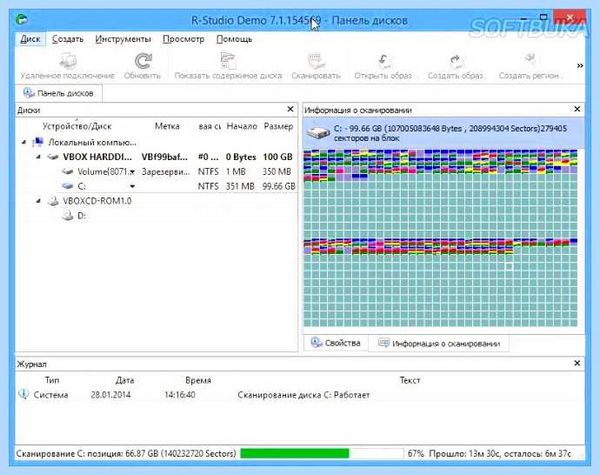Click the 67% progress percentage text

[x=416, y=454]
